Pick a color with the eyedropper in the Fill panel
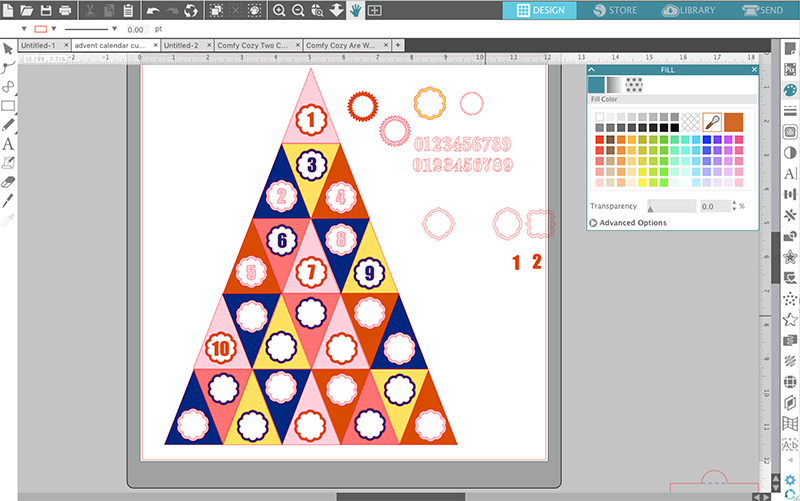 pyautogui.click(x=712, y=122)
